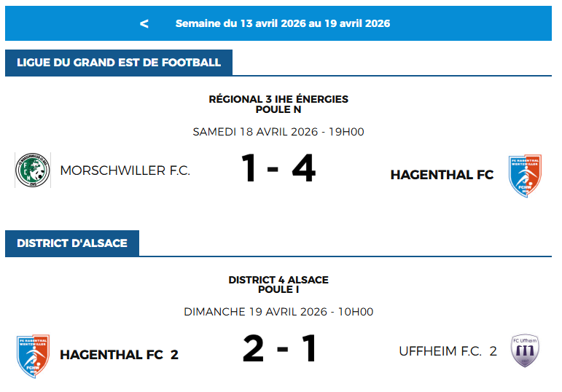Open Hagenthal FC team name in Régional 3
The width and height of the screenshot is (562, 392).
point(442,175)
